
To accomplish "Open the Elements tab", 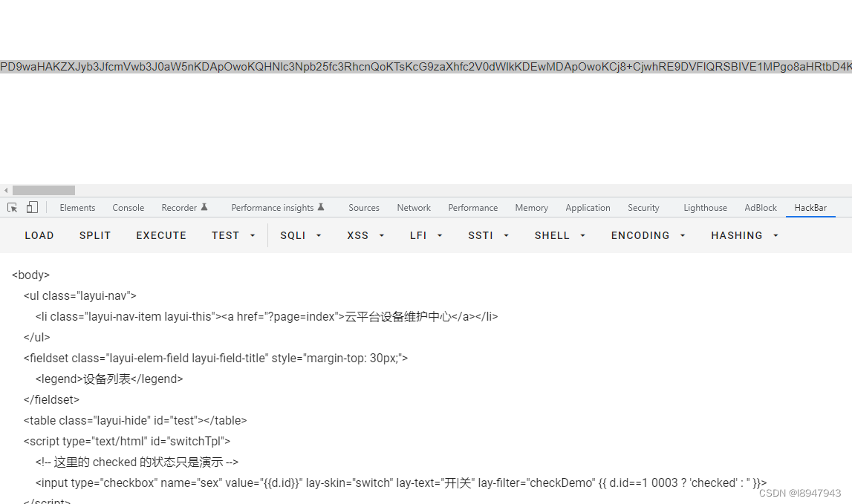I will 77,208.
